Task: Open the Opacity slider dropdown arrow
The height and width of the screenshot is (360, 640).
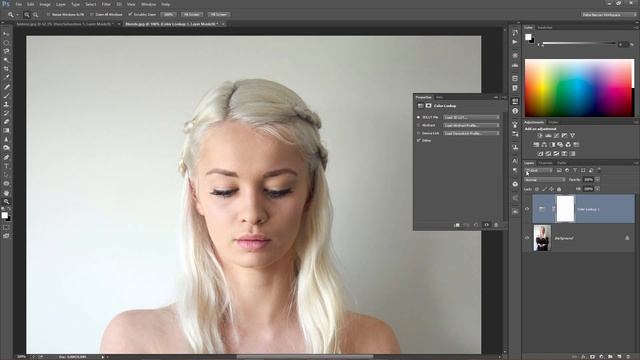Action: pos(598,180)
